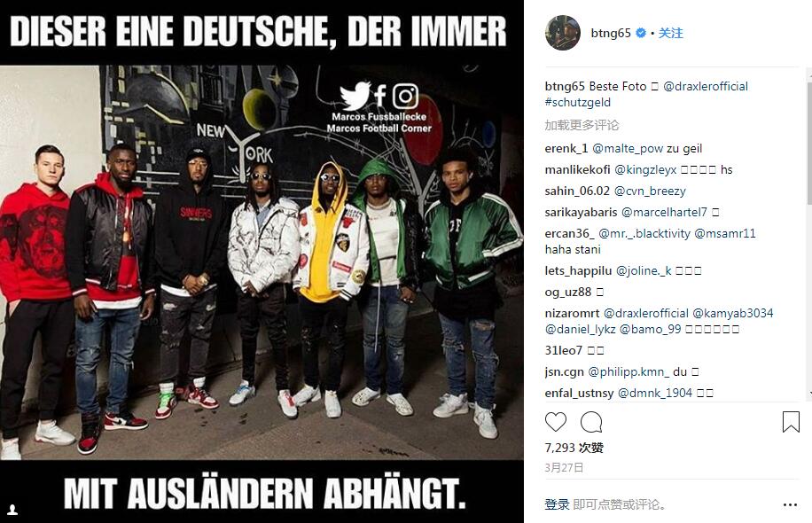Screen dimensions: 812x523
Task: Open the #schutzgeld hashtag
Action: click(x=577, y=103)
